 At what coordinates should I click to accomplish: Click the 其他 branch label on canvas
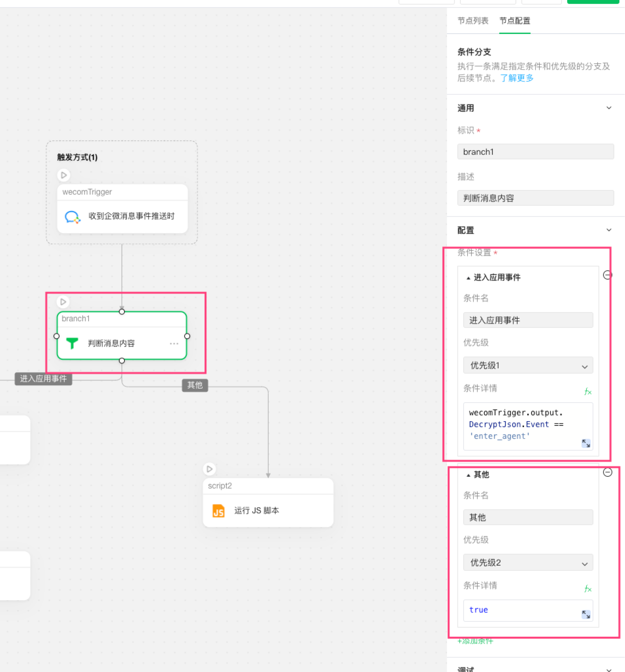(195, 385)
